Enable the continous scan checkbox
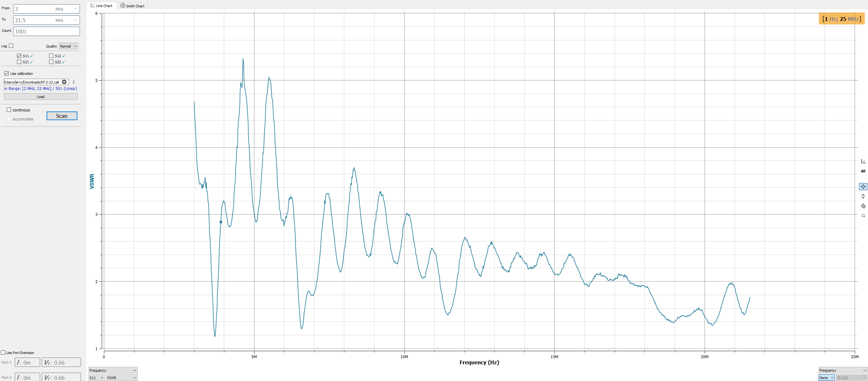Image resolution: width=868 pixels, height=381 pixels. [x=9, y=110]
